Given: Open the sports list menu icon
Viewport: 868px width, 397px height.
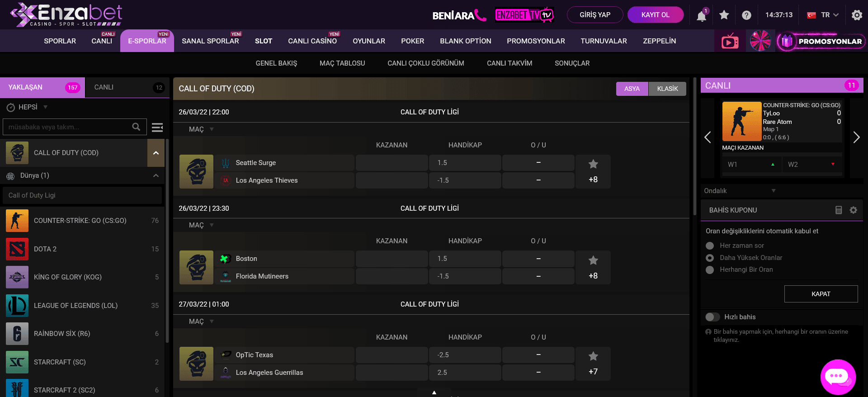Looking at the screenshot, I should pyautogui.click(x=157, y=127).
